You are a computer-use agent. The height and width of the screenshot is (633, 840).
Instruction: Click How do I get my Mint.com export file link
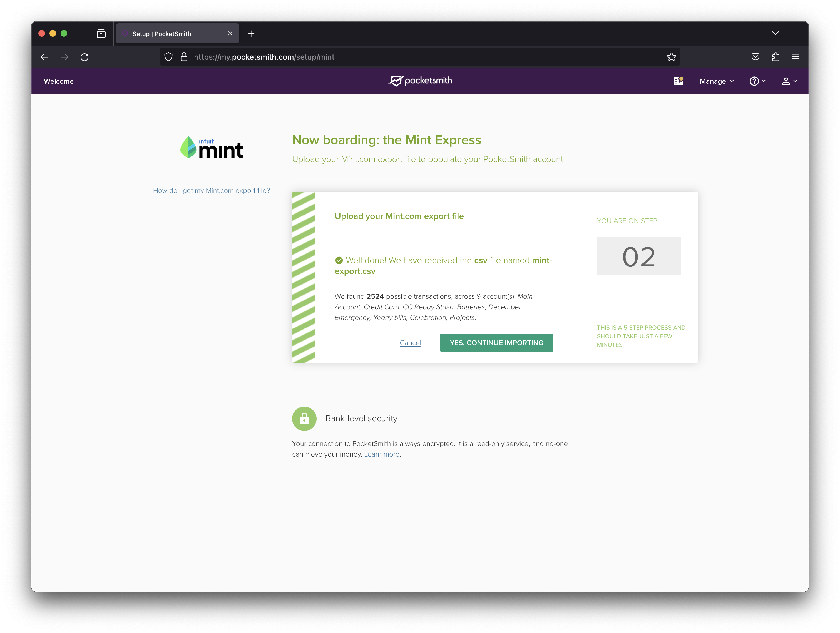click(x=211, y=191)
